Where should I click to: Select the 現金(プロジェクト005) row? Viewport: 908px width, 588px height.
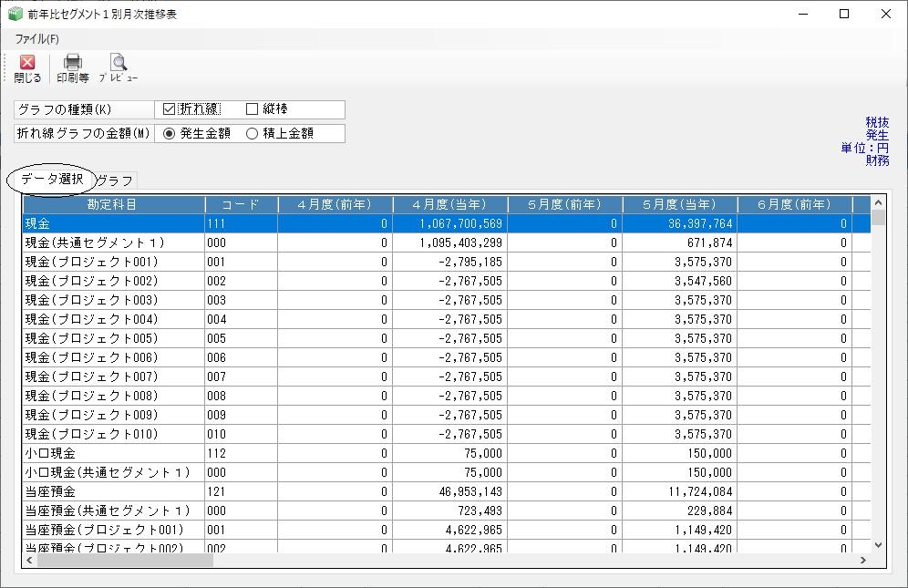[x=447, y=338]
